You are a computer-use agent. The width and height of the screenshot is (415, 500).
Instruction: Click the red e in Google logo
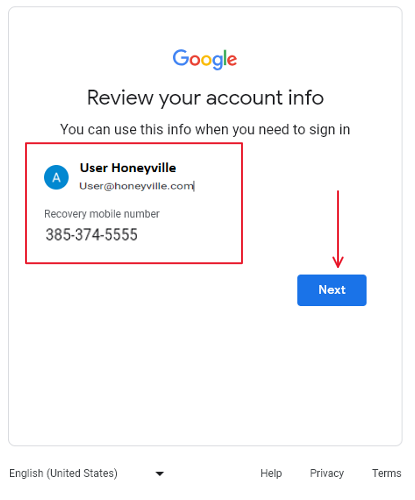[x=232, y=60]
